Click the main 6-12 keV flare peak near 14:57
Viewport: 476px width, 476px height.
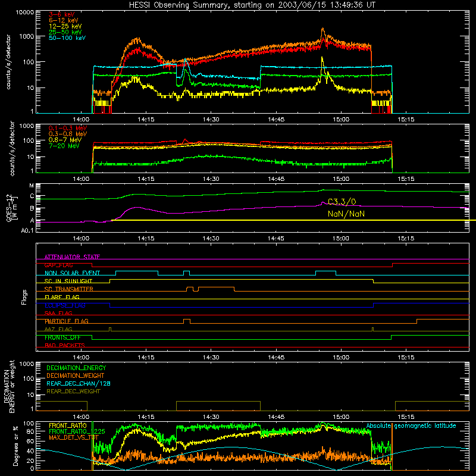click(x=322, y=29)
